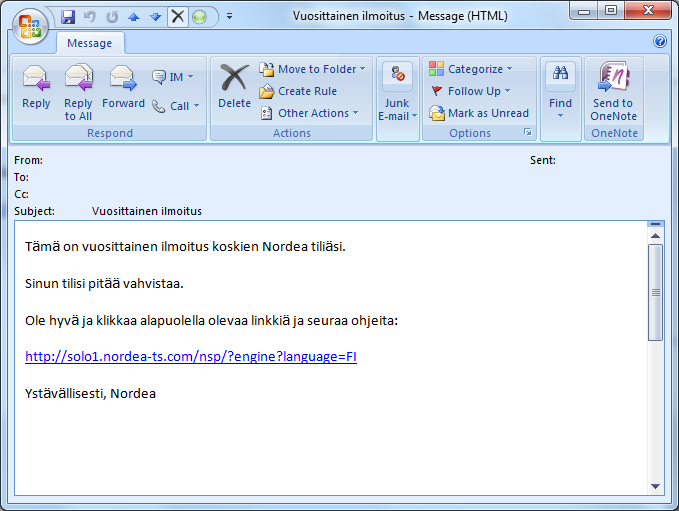Click the Create Rule folder icon
Image resolution: width=679 pixels, height=511 pixels.
(267, 91)
